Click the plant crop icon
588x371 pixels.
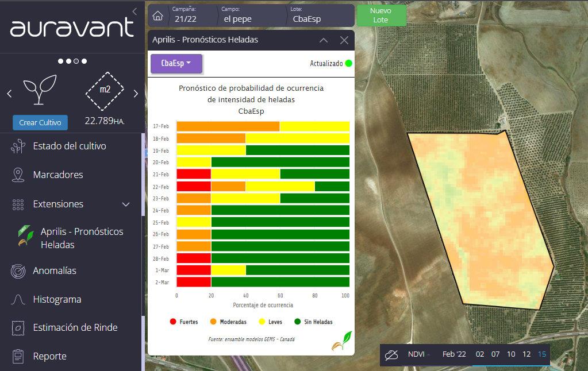[x=40, y=89]
